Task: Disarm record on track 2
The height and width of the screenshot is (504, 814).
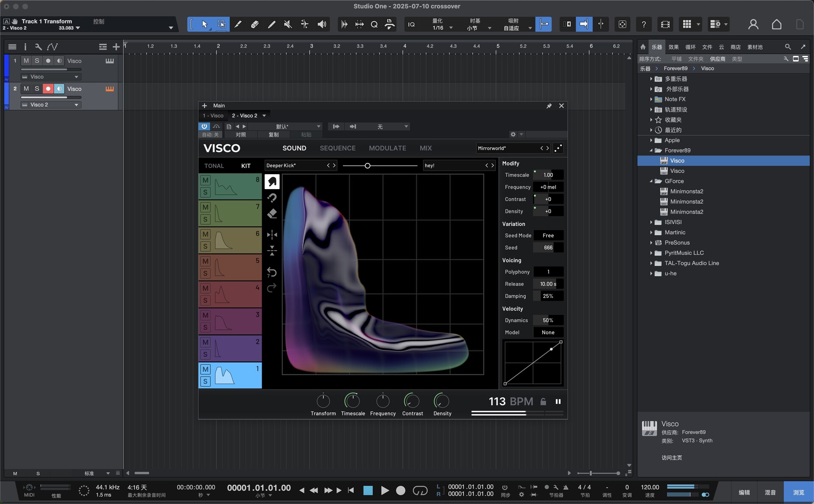Action: tap(48, 89)
